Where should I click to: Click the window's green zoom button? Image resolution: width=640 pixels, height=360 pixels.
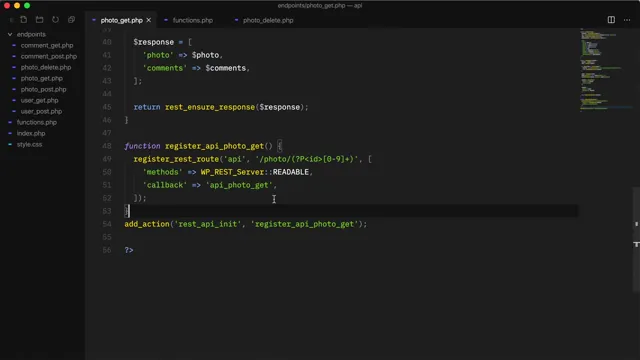(x=27, y=5)
